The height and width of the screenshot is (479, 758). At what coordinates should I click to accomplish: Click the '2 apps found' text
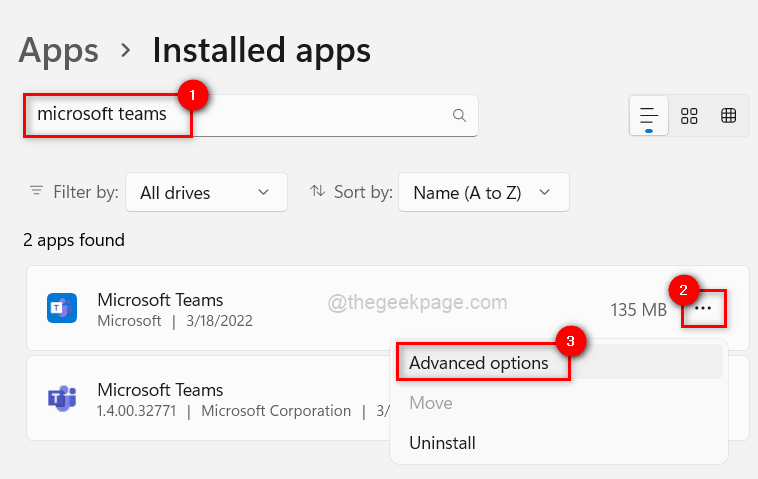click(74, 240)
